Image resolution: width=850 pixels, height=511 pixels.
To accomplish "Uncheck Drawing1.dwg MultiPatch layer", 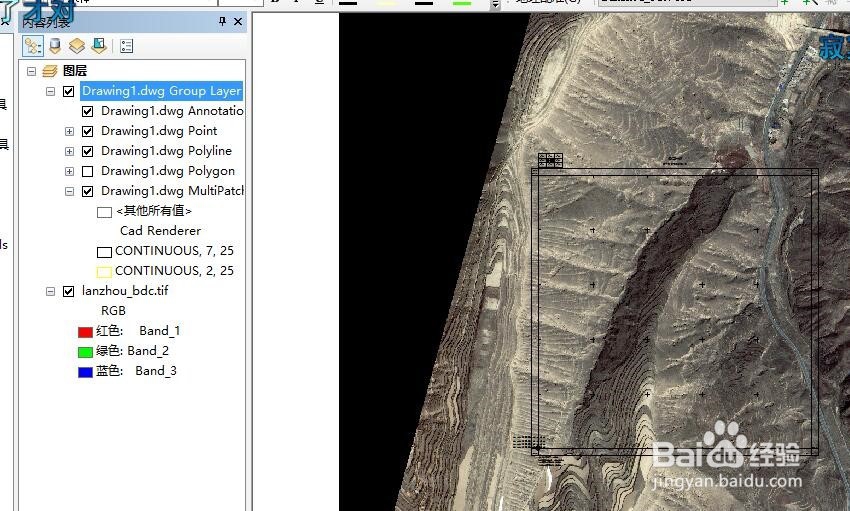I will pyautogui.click(x=87, y=191).
